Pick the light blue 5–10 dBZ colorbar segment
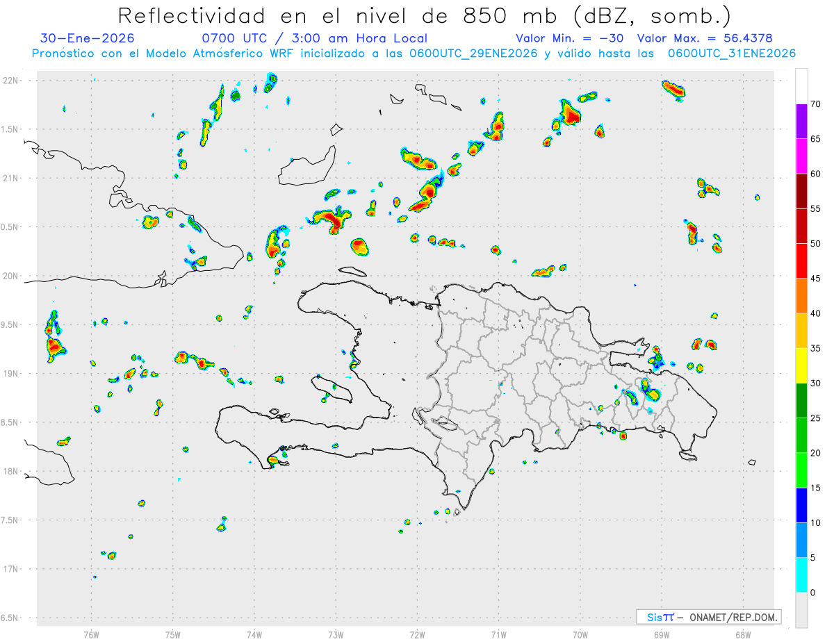 coord(801,540)
